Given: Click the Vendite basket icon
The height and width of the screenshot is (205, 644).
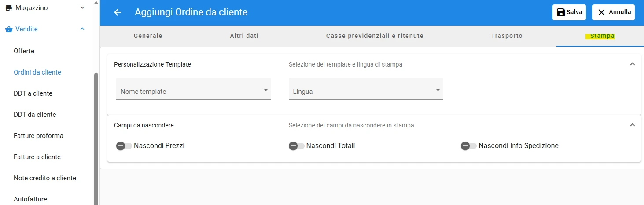Looking at the screenshot, I should (x=8, y=29).
